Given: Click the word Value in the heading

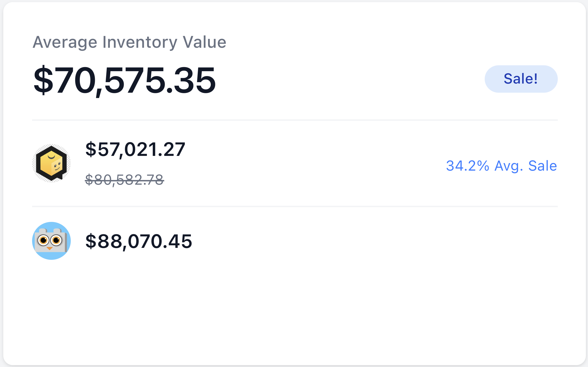Looking at the screenshot, I should (204, 42).
